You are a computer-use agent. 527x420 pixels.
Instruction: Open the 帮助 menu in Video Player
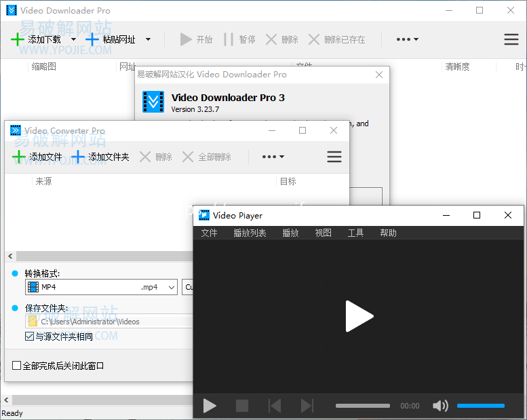tap(388, 233)
